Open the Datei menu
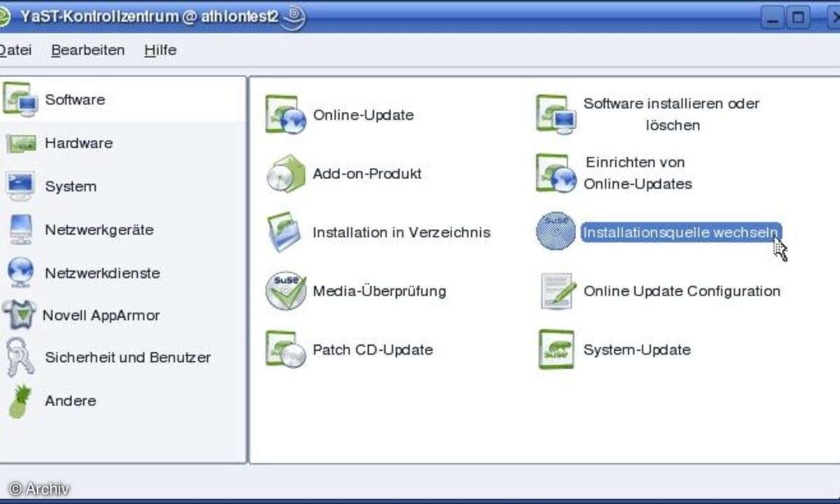 (x=15, y=50)
